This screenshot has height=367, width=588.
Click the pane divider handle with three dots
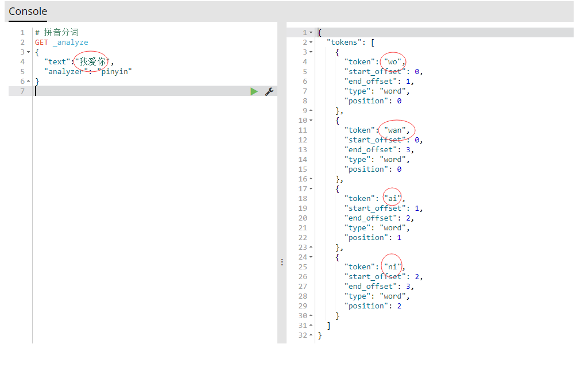pyautogui.click(x=282, y=262)
